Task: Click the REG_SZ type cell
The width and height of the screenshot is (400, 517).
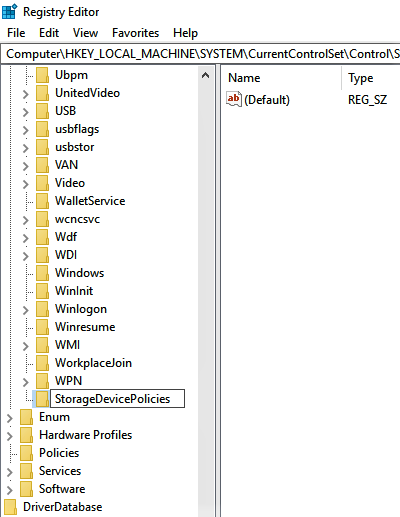Action: tap(367, 100)
